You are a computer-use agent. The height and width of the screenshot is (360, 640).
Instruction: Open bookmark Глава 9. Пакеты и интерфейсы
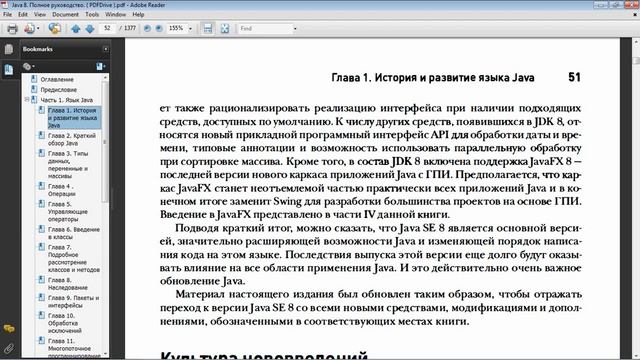[x=73, y=302]
